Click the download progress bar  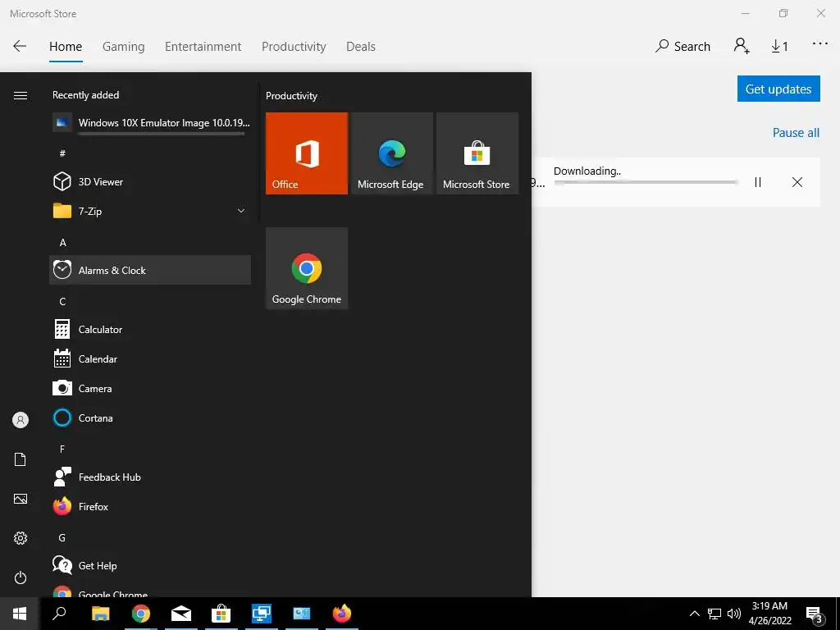646,183
